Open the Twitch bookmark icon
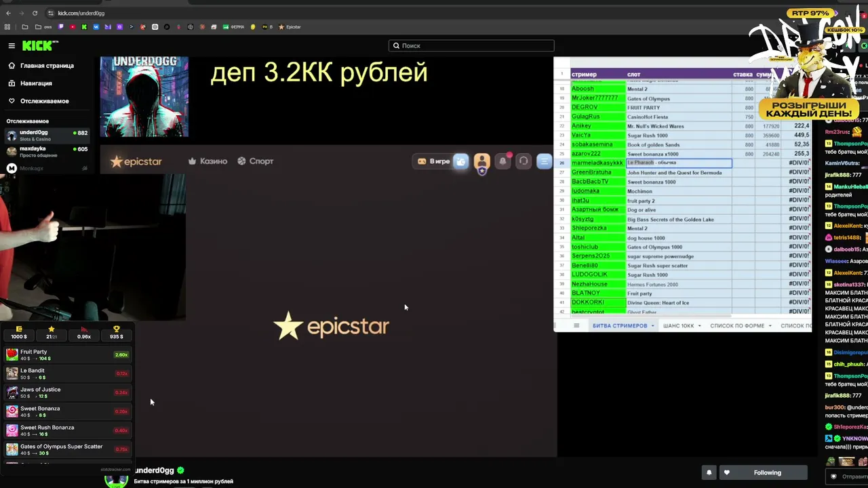Image resolution: width=868 pixels, height=488 pixels. pyautogui.click(x=61, y=27)
